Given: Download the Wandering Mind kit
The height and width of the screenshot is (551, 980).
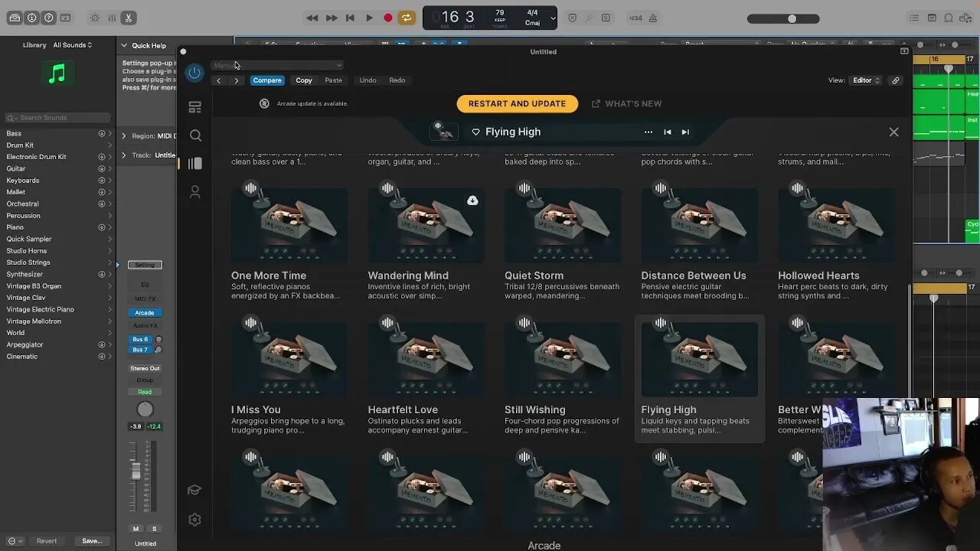Looking at the screenshot, I should click(472, 201).
